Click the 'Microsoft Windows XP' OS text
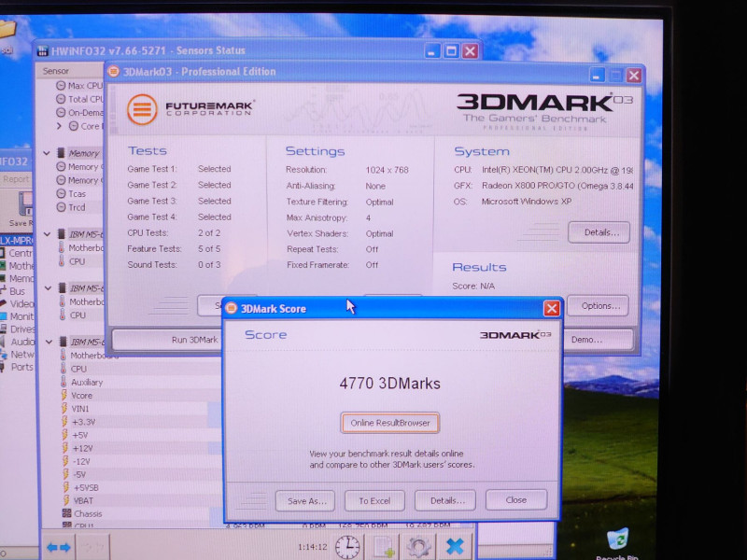747x560 pixels. click(x=527, y=202)
